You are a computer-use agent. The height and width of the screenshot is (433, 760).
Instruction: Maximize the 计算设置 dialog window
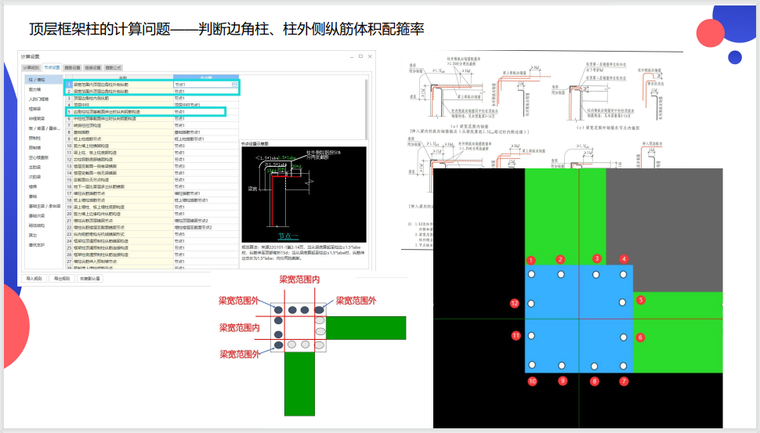pos(360,57)
